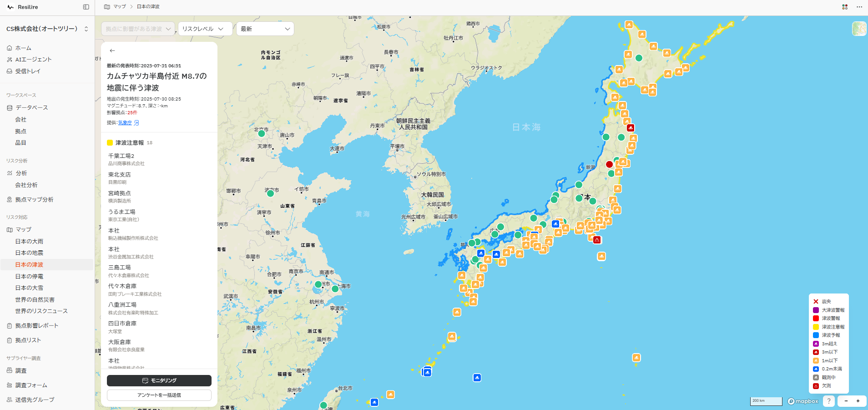Click the 拠点リスト clipboard icon
The height and width of the screenshot is (410, 868).
click(x=10, y=340)
